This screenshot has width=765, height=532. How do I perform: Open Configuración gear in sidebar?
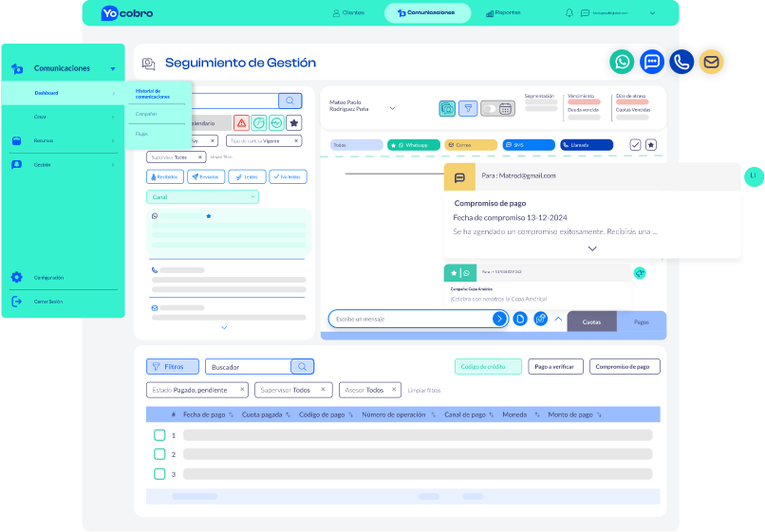pyautogui.click(x=16, y=277)
